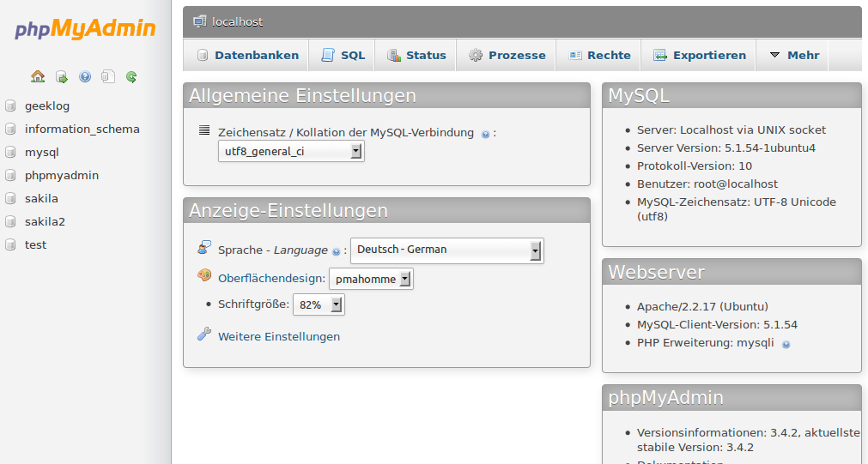The image size is (868, 464).
Task: Open the blue question mark help icon
Action: tap(85, 76)
